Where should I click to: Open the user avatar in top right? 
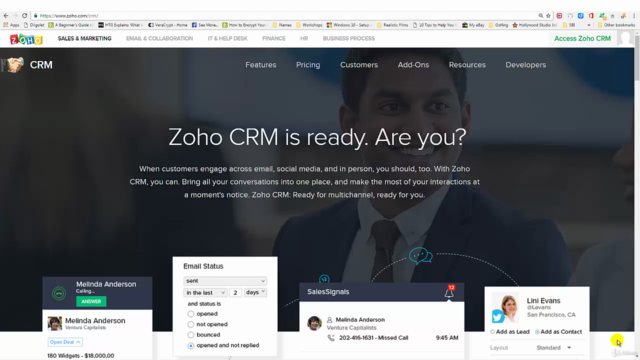[x=624, y=38]
